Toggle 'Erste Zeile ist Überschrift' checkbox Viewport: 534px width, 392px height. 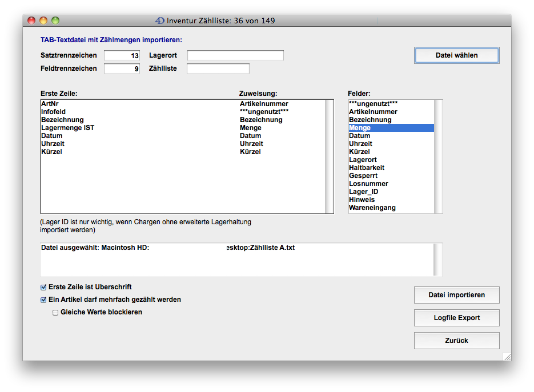pos(44,287)
